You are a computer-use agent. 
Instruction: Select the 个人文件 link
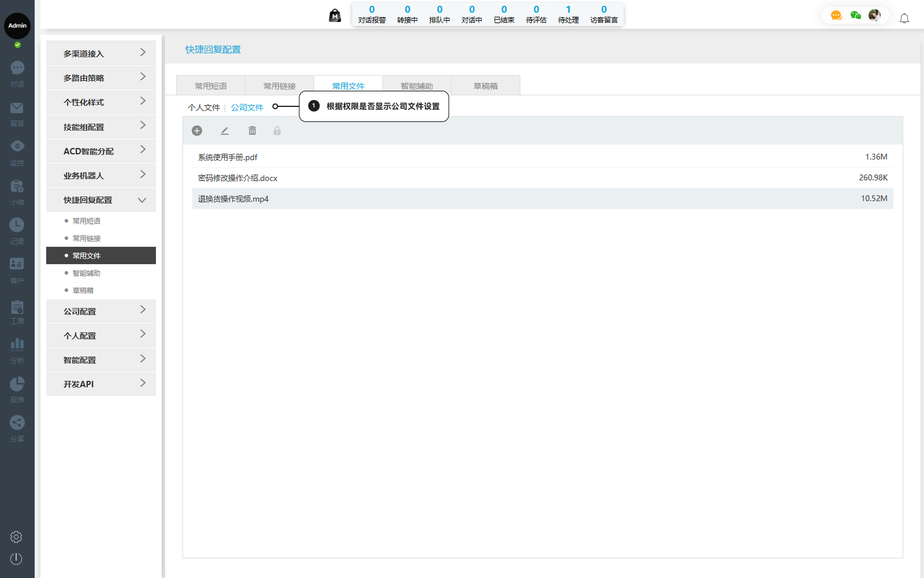pyautogui.click(x=203, y=108)
